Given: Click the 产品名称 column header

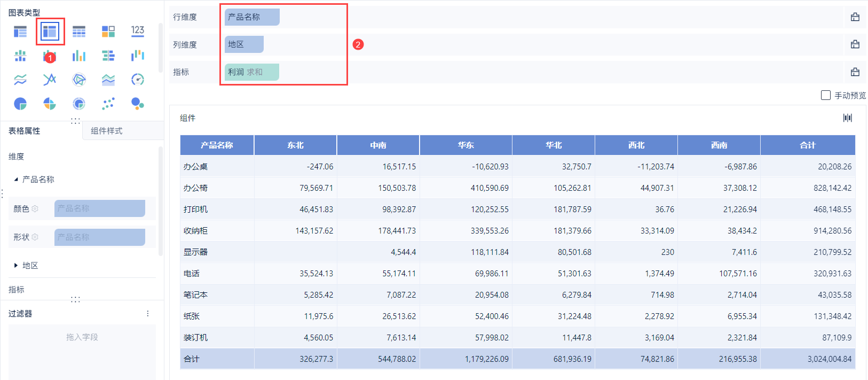Looking at the screenshot, I should tap(217, 145).
